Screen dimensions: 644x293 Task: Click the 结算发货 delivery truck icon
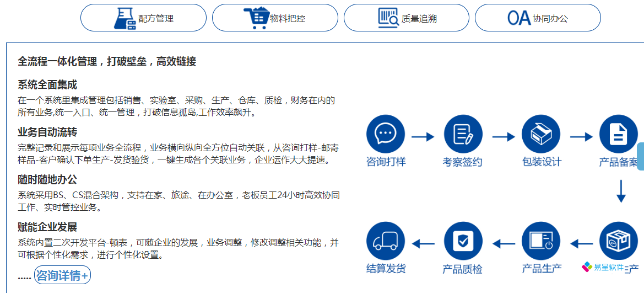(385, 241)
